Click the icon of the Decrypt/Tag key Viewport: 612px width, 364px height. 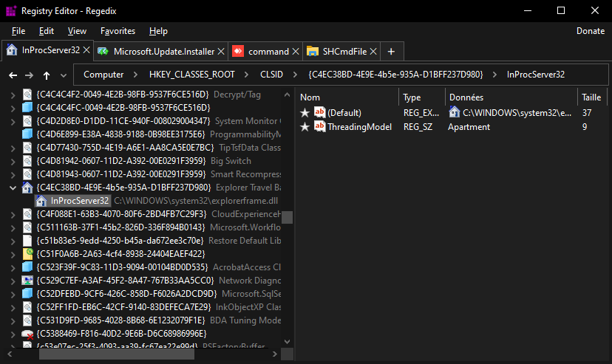[x=27, y=95]
